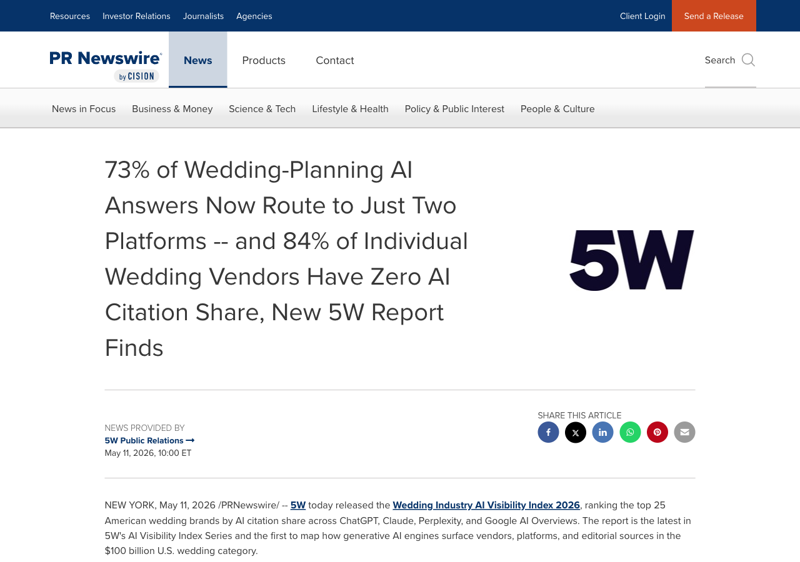Select the Products main tab

click(x=264, y=60)
